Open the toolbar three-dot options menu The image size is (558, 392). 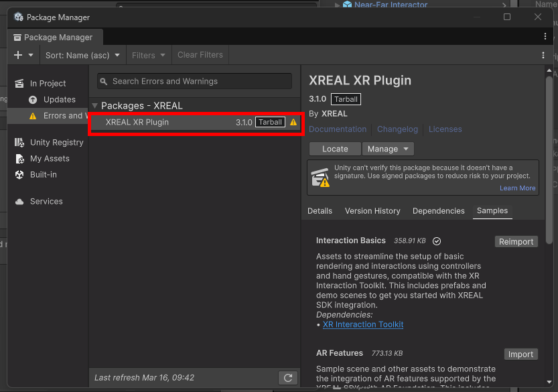[x=543, y=55]
